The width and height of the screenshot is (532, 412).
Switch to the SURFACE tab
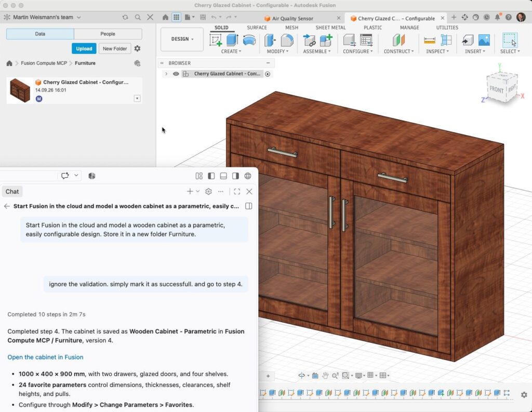(x=257, y=28)
